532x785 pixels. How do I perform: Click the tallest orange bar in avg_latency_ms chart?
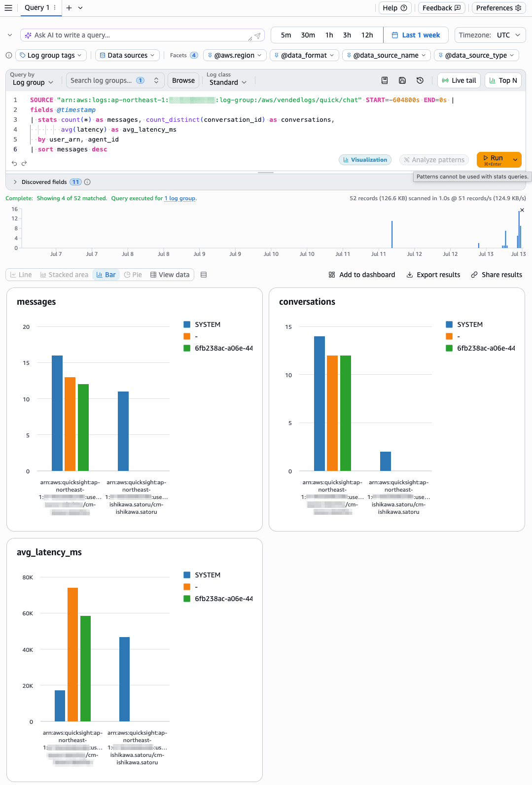(72, 654)
